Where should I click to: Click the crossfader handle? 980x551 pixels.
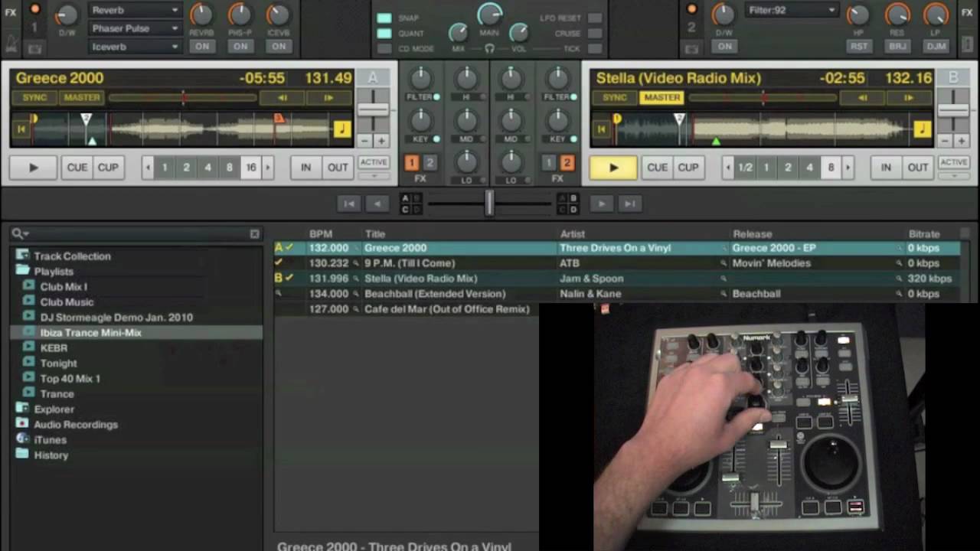click(x=489, y=204)
